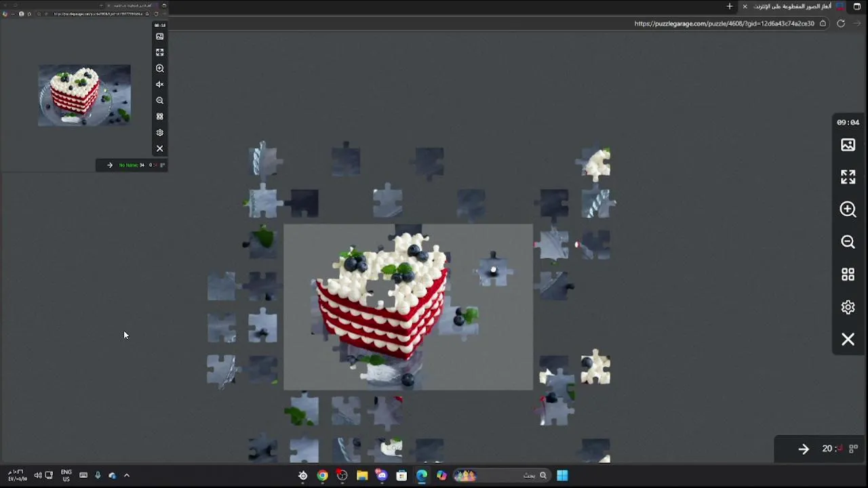Open the tab actions icon at window corner

(857, 6)
